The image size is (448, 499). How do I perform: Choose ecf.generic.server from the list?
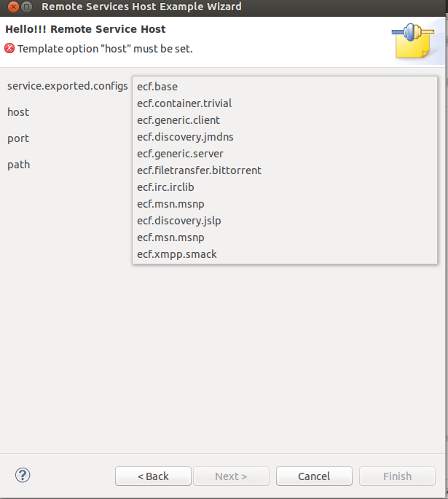coord(180,154)
